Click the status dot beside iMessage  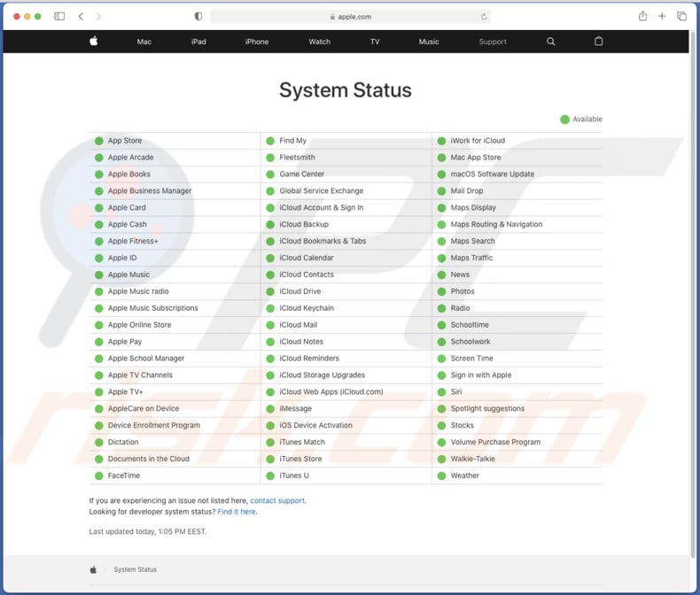point(270,408)
